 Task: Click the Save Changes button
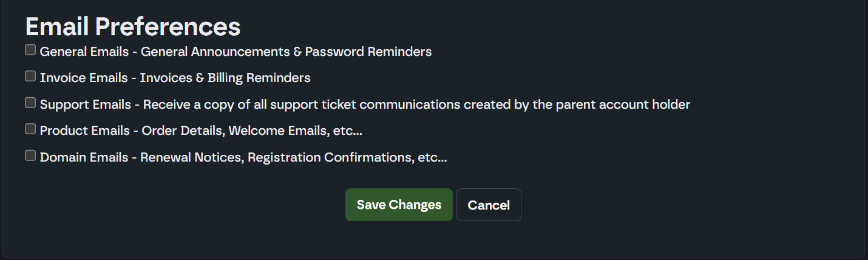(399, 205)
